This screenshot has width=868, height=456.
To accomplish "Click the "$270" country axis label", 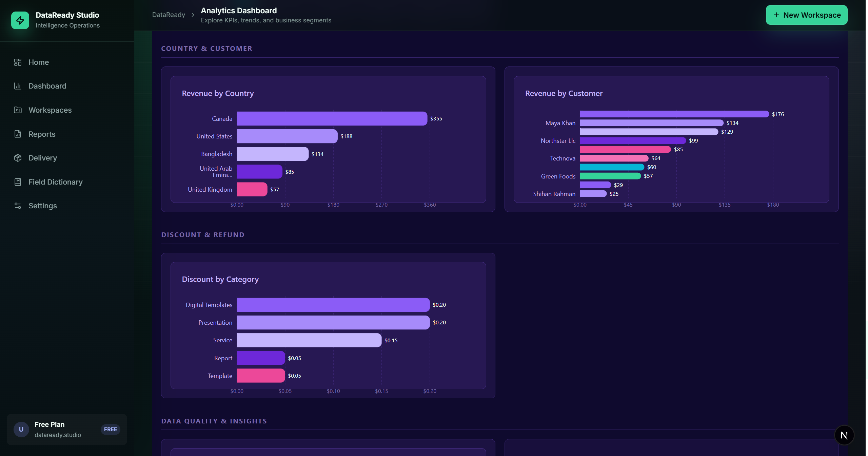I will [381, 205].
